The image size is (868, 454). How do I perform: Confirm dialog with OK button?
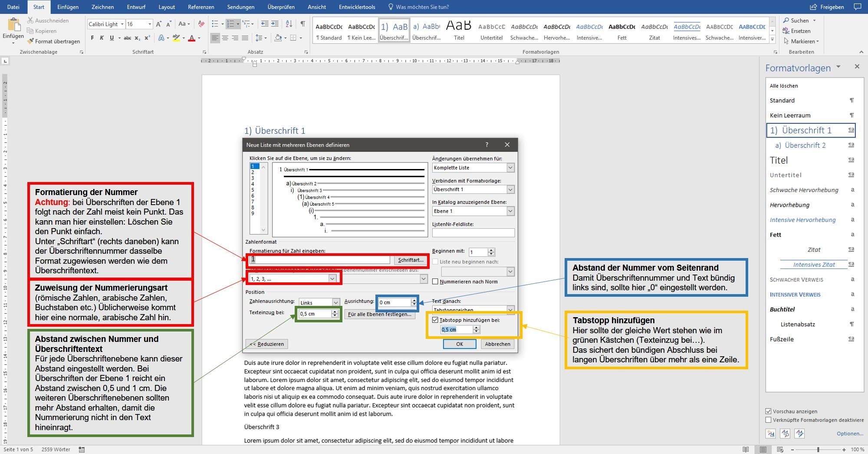point(459,344)
